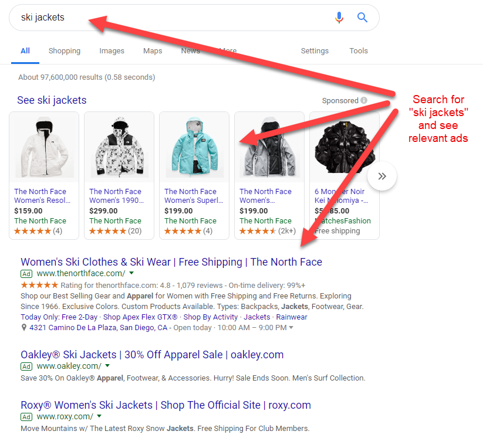483x448 pixels.
Task: Click the 'Jackets' sitelink
Action: coord(257,317)
